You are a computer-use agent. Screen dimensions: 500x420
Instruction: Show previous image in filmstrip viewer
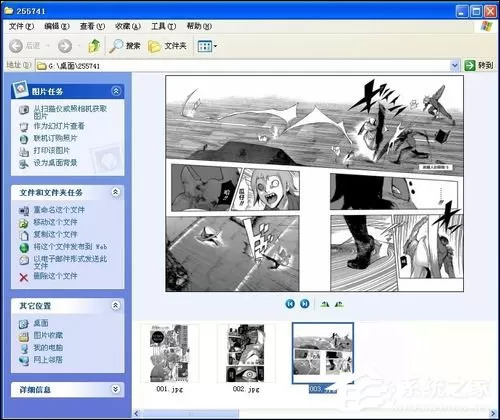pos(290,304)
